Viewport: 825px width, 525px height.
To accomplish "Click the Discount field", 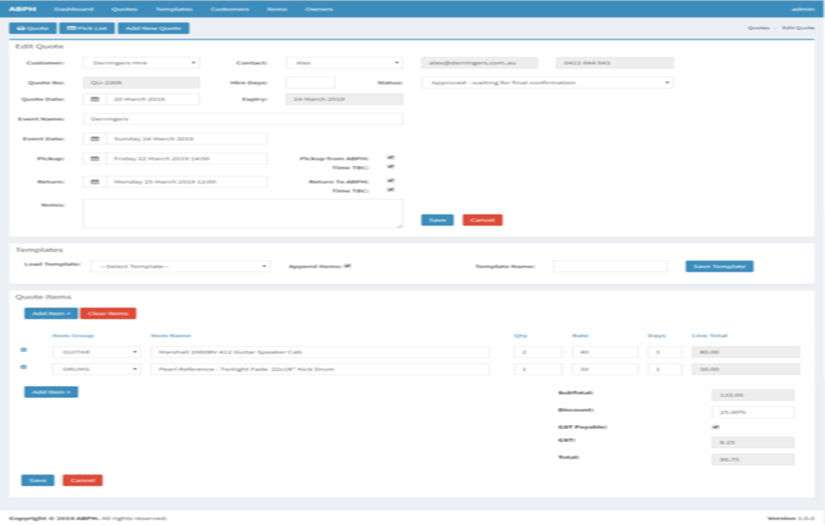I will click(753, 412).
